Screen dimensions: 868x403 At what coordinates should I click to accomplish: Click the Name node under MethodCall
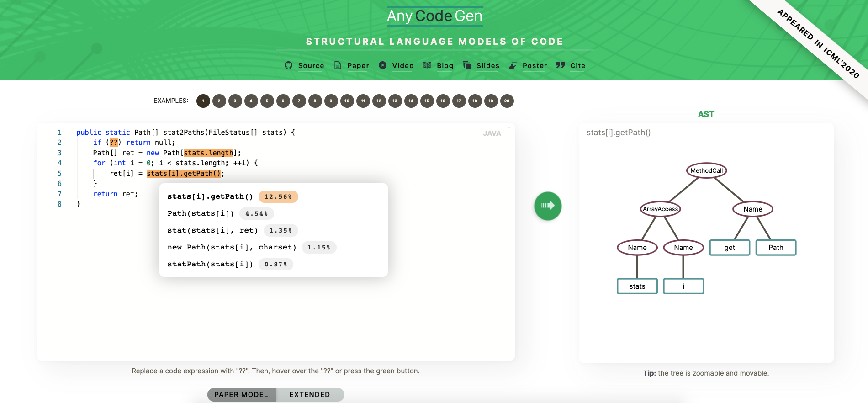(x=753, y=209)
